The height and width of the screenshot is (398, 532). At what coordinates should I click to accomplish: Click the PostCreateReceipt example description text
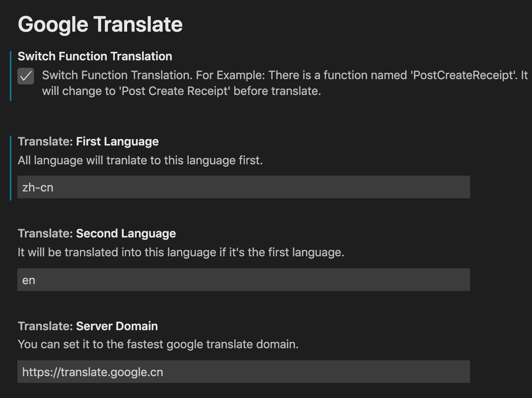click(x=285, y=83)
